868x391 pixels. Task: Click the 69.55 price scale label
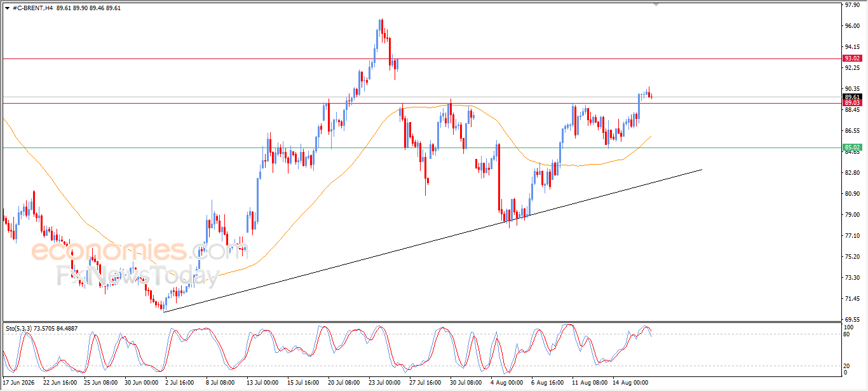tap(851, 319)
